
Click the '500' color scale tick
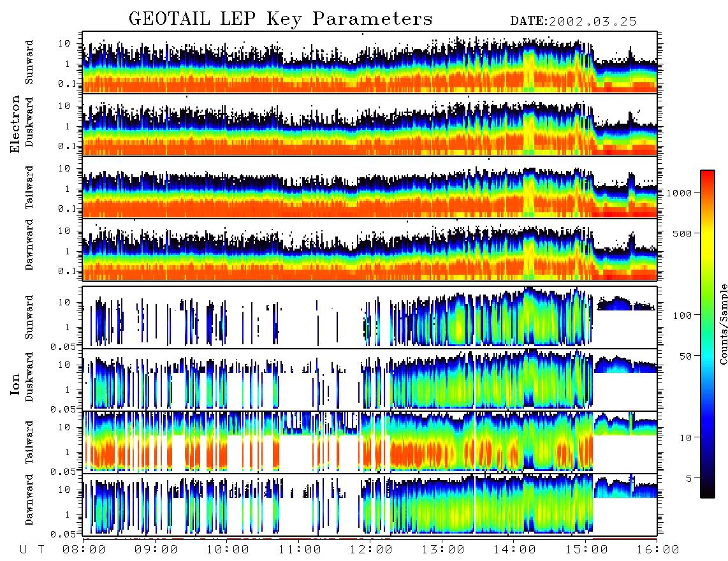[x=682, y=233]
